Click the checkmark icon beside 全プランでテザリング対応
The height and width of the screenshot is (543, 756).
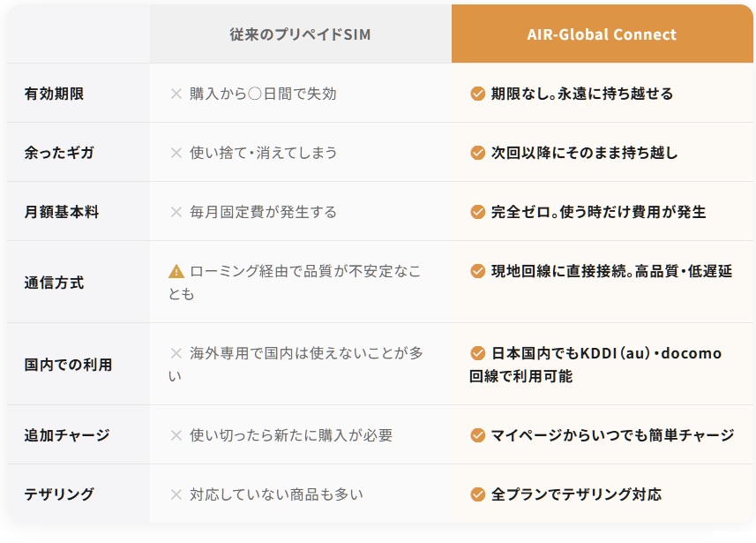click(478, 494)
